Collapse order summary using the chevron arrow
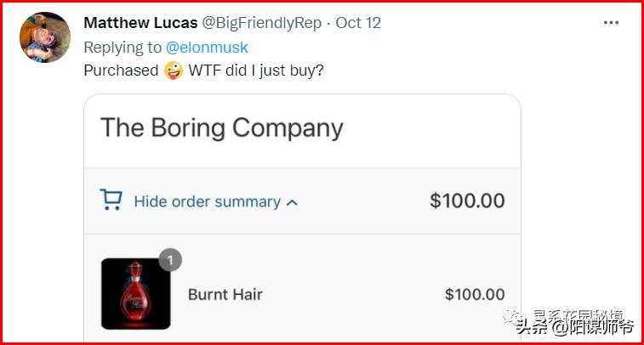644x345 pixels. (292, 202)
